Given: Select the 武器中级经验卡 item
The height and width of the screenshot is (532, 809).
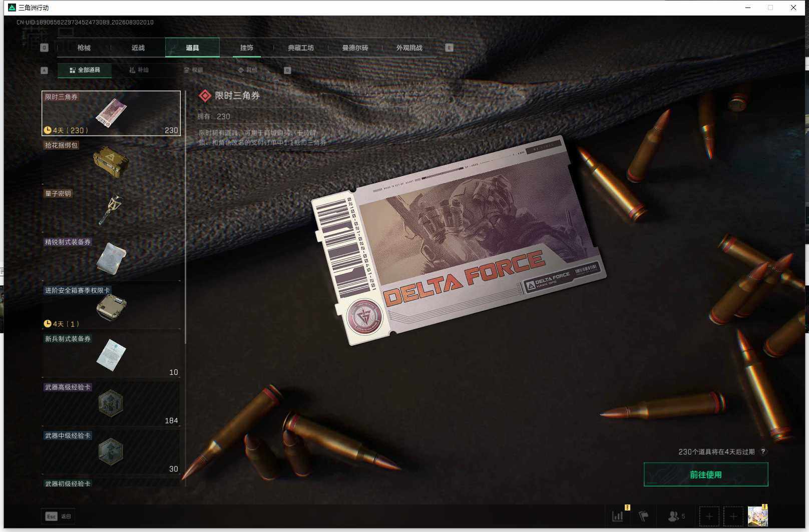Looking at the screenshot, I should click(x=111, y=452).
